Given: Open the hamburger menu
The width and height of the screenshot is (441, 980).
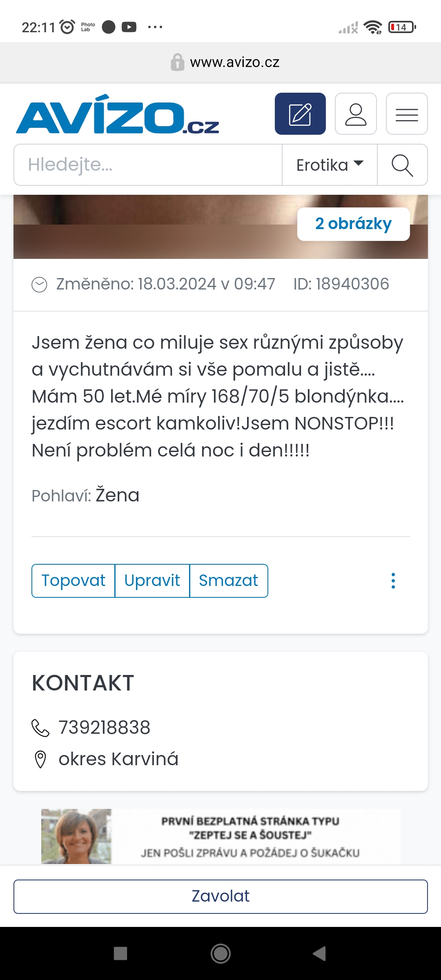Looking at the screenshot, I should pyautogui.click(x=407, y=114).
